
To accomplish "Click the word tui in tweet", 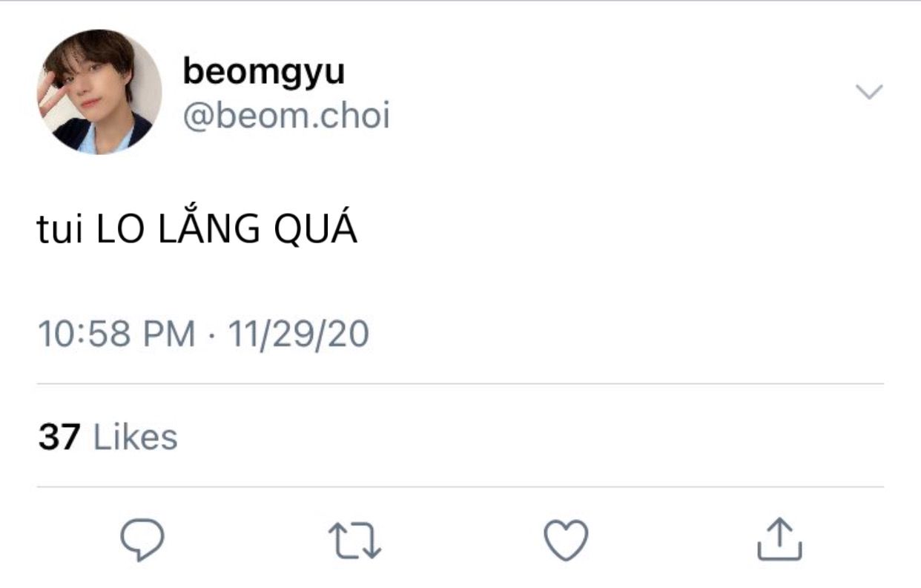I will [62, 231].
